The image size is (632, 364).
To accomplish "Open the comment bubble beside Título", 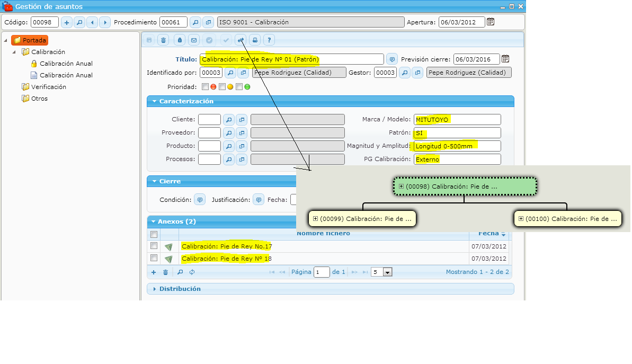I will coord(392,59).
